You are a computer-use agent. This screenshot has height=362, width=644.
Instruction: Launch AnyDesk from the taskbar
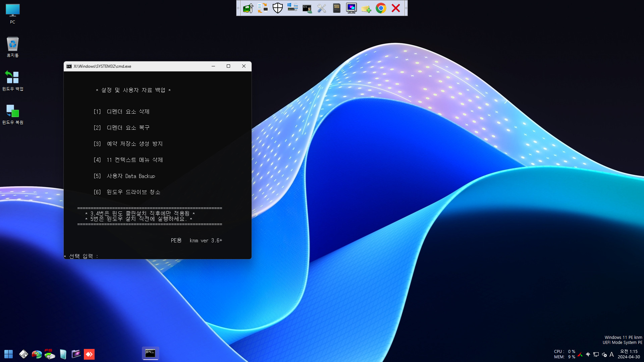pos(89,354)
